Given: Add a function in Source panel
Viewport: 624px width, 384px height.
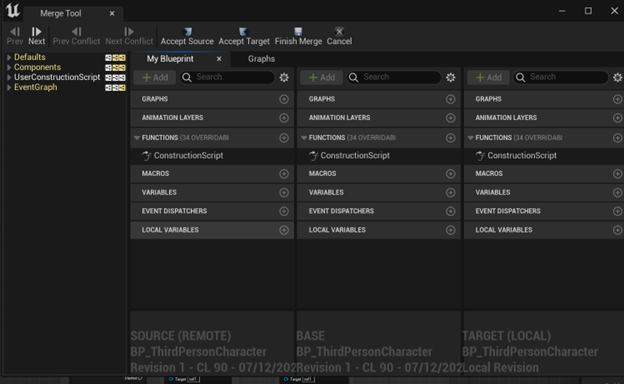Looking at the screenshot, I should click(x=284, y=138).
